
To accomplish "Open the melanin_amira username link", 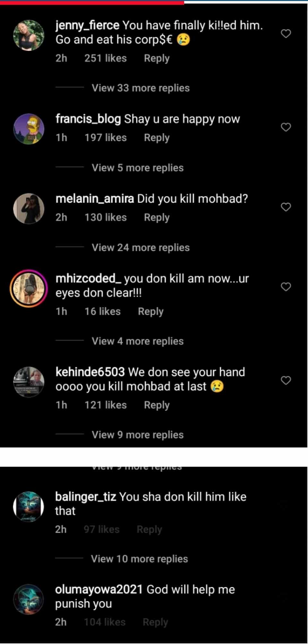I will tap(95, 199).
